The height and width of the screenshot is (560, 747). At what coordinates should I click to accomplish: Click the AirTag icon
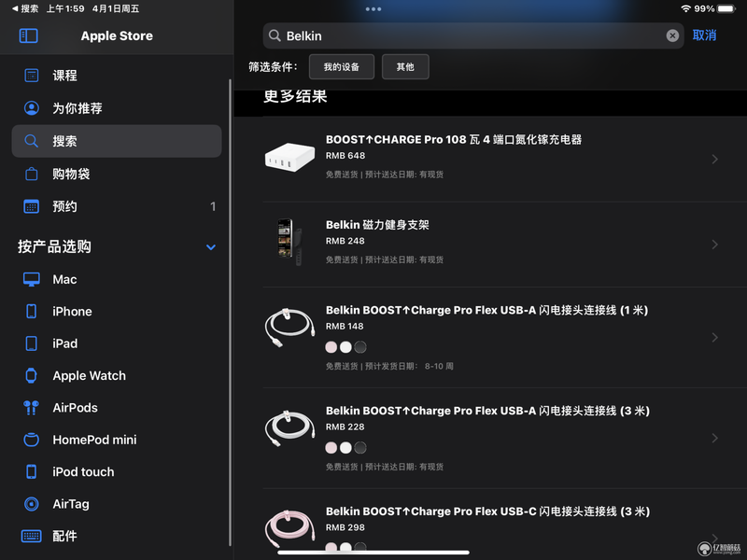[32, 504]
